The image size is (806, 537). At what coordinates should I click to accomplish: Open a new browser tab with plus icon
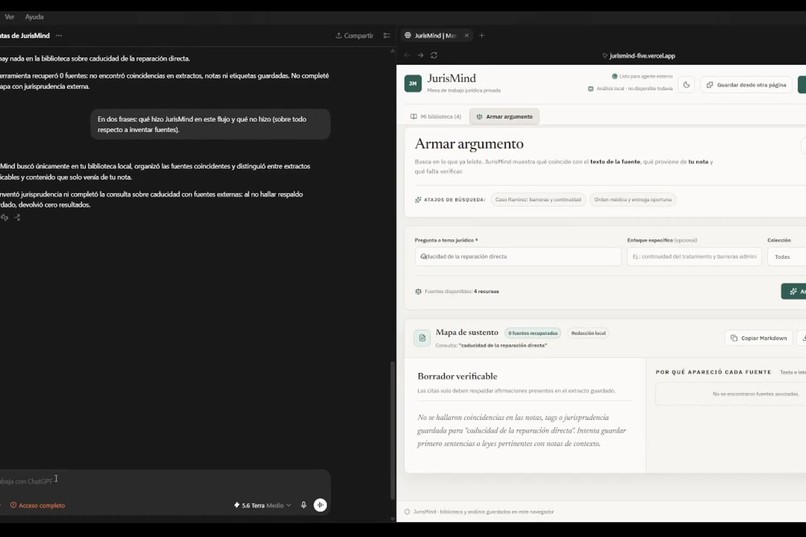tap(482, 35)
